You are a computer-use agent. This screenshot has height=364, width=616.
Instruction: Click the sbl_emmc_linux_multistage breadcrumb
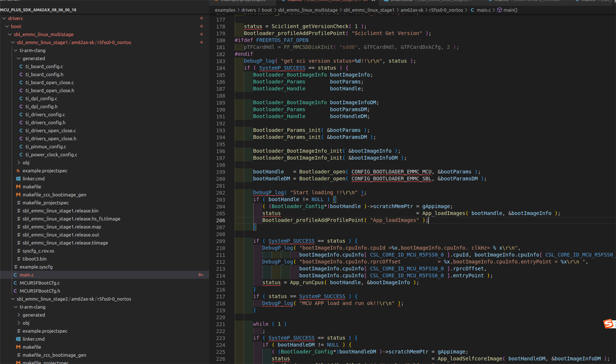click(308, 10)
